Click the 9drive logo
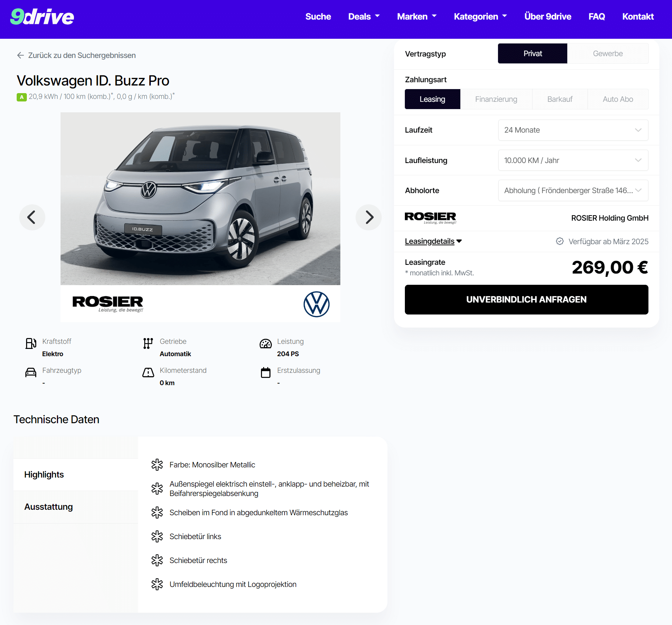The width and height of the screenshot is (672, 625). click(42, 17)
